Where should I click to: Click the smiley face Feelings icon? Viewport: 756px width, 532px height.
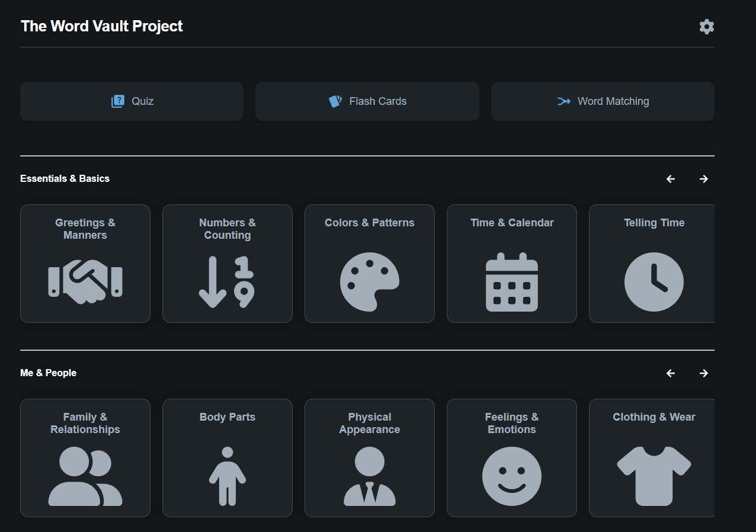(512, 476)
